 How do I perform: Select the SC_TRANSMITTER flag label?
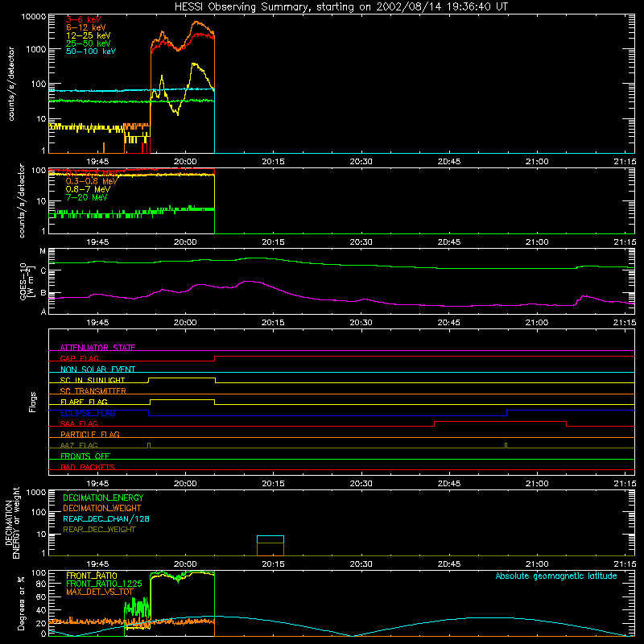click(x=93, y=391)
